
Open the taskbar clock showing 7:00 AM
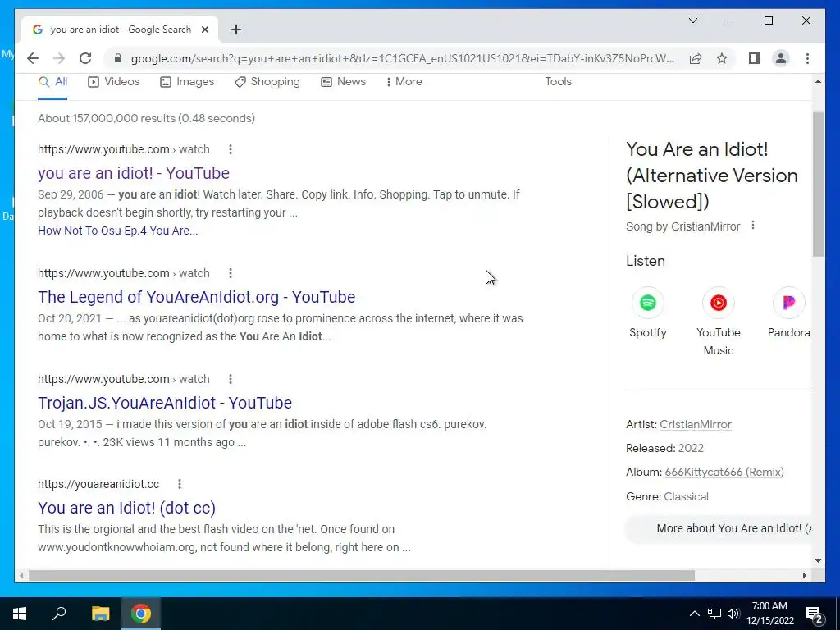tap(769, 614)
